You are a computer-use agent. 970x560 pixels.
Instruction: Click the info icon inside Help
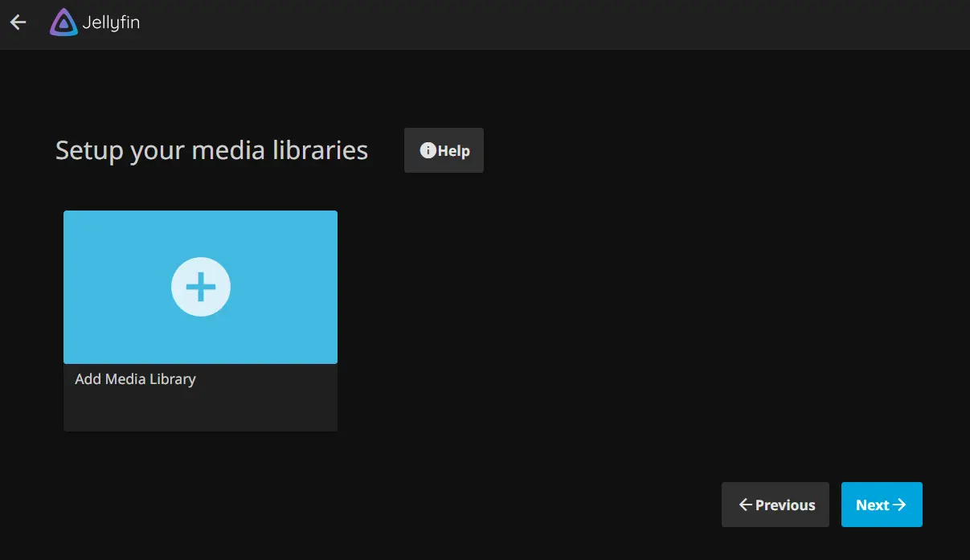pos(428,150)
